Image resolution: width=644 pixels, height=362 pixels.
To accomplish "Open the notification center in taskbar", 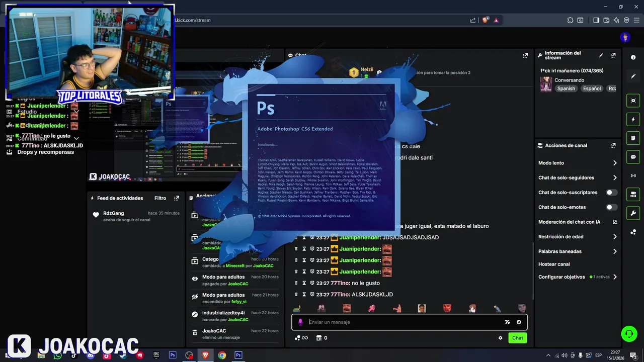I will tap(633, 355).
